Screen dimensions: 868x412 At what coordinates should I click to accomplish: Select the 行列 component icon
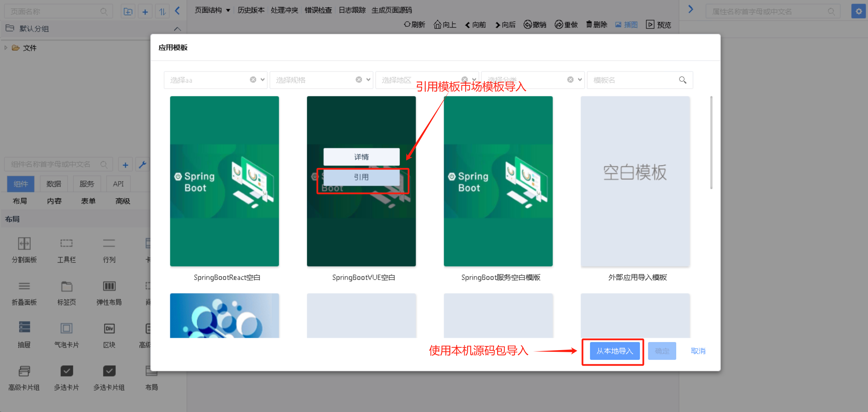click(x=109, y=244)
